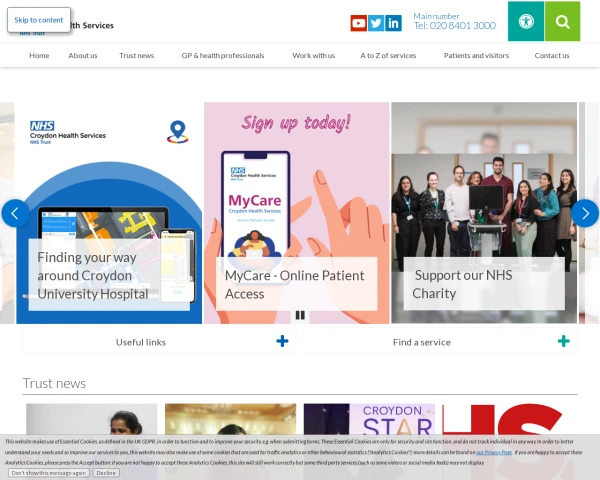600x480 pixels.
Task: Open the accessibility options icon
Action: [526, 21]
